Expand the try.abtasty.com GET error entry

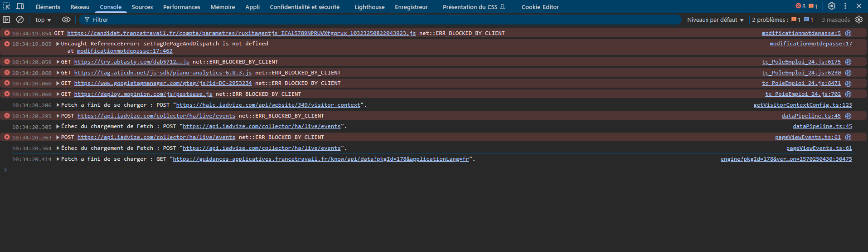click(x=58, y=62)
